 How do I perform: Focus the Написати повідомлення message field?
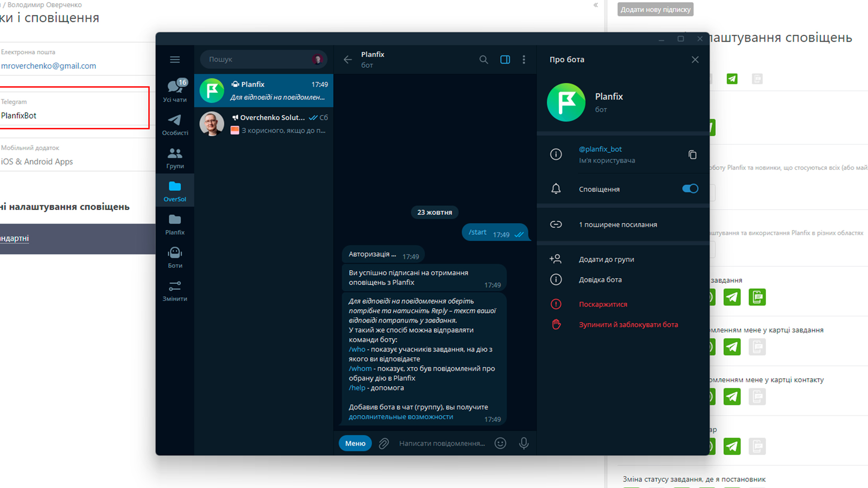[442, 443]
